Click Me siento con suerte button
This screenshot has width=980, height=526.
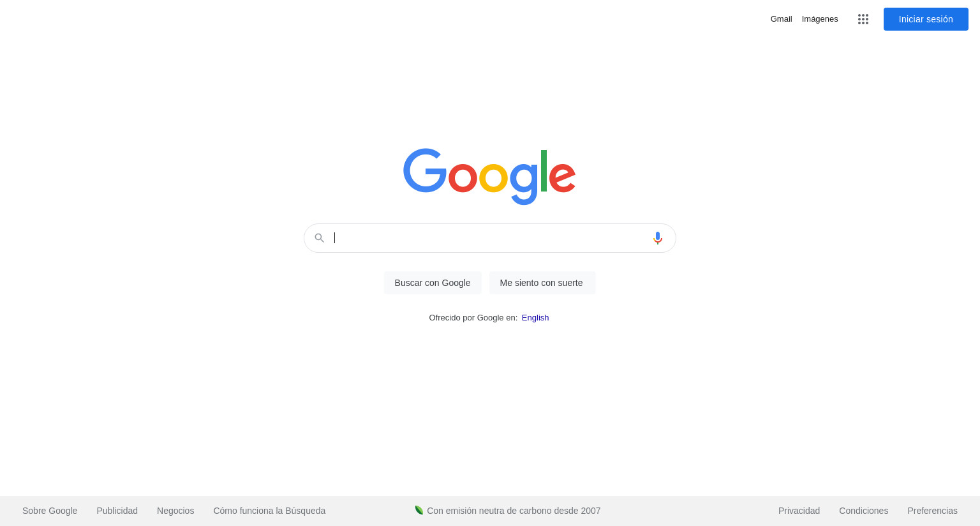(x=542, y=283)
